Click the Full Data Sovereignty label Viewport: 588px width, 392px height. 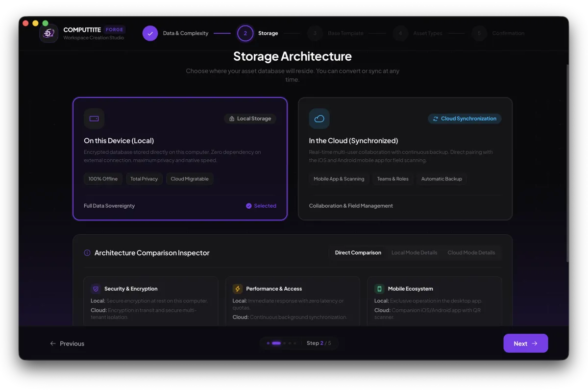[109, 206]
